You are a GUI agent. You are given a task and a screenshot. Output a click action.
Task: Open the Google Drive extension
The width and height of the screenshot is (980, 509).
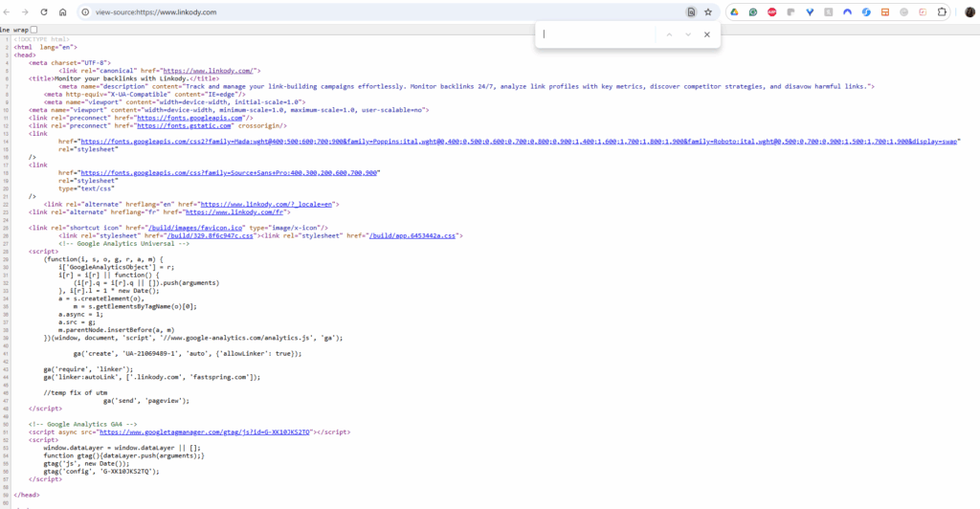pos(734,11)
